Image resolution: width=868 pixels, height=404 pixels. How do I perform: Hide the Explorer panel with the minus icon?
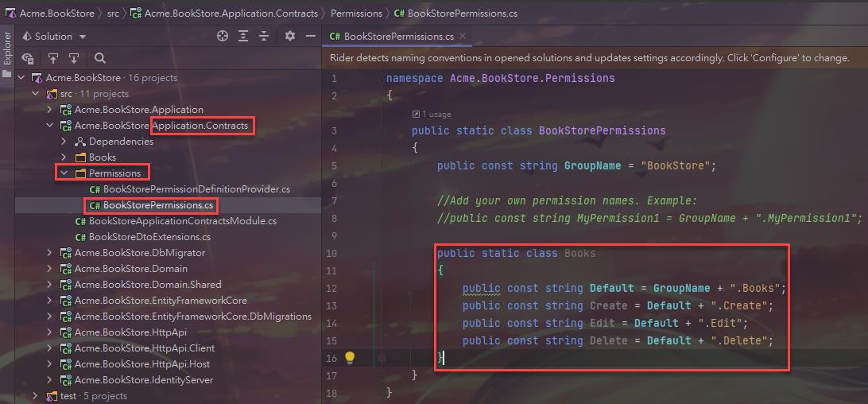tap(309, 37)
